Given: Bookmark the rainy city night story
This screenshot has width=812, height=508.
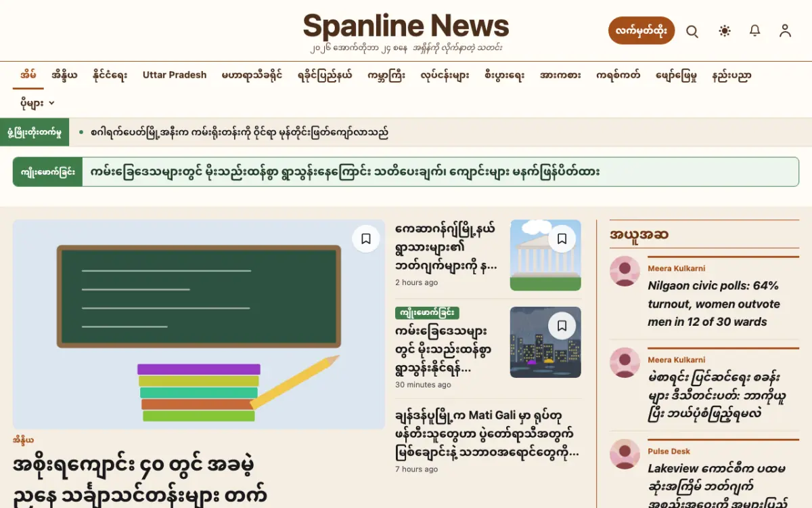Looking at the screenshot, I should [x=562, y=326].
